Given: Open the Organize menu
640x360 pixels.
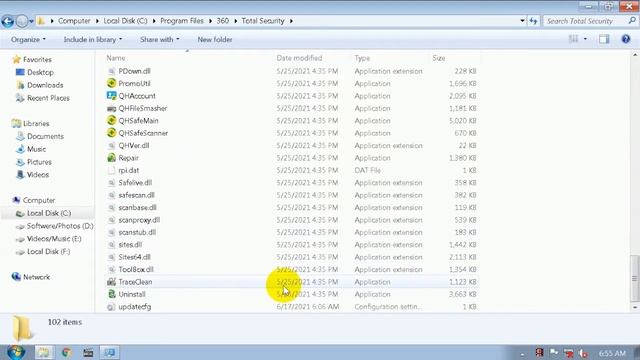Looking at the screenshot, I should 28,40.
